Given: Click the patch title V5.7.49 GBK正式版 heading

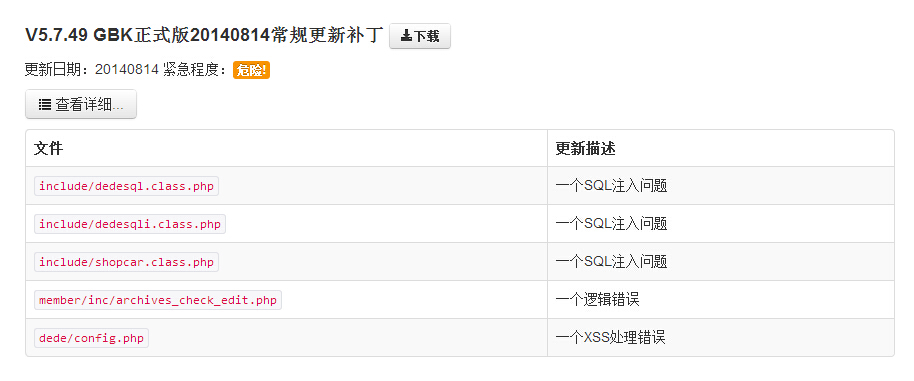Looking at the screenshot, I should click(204, 36).
